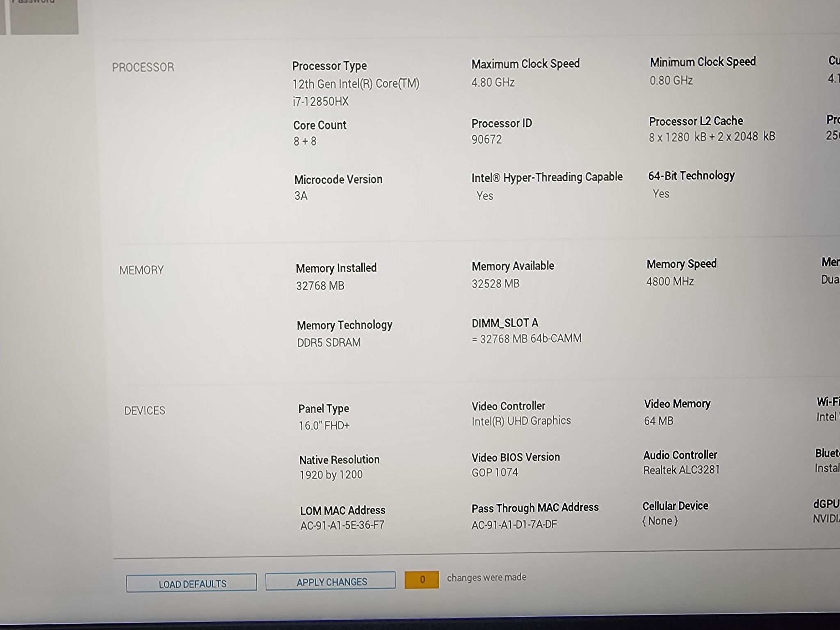Click the 'changes were made' status text
The image size is (840, 630).
coord(486,577)
